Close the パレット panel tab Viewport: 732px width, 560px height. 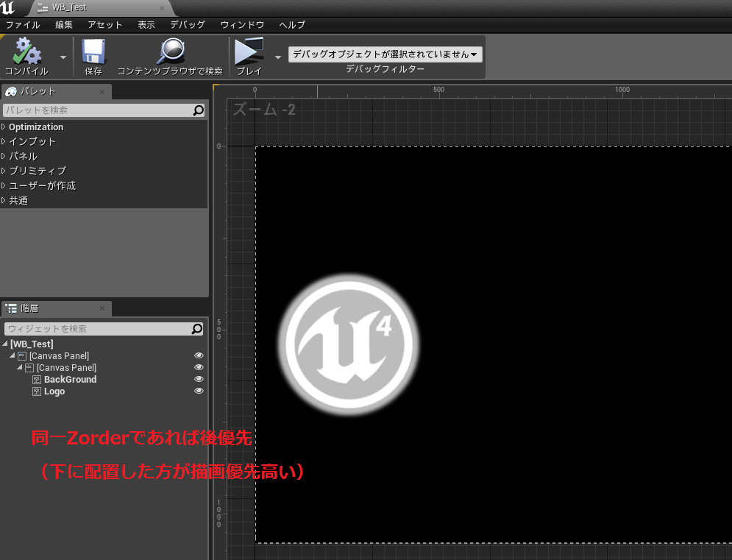coord(102,92)
